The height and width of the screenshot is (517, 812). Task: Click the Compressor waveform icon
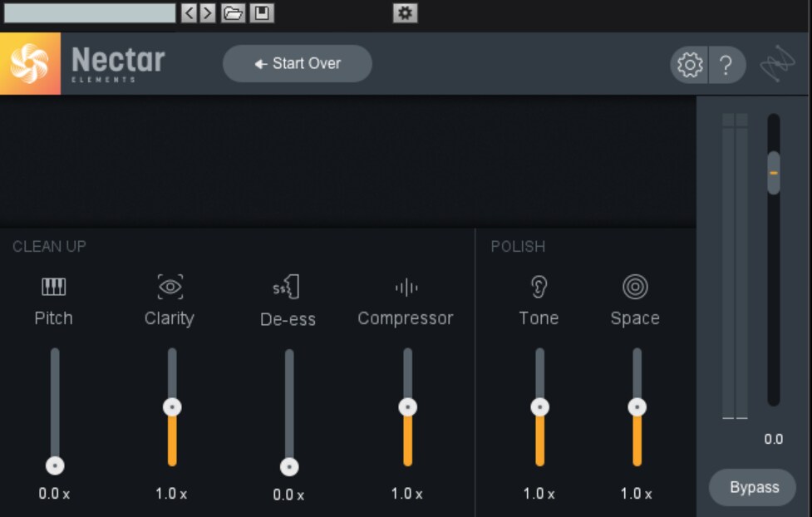coord(406,287)
